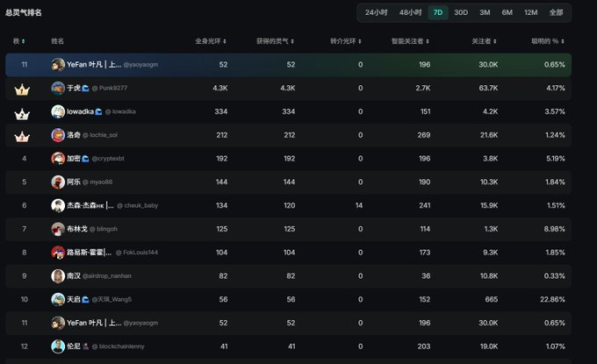Switch to the 12M time range
The height and width of the screenshot is (364, 597).
531,12
